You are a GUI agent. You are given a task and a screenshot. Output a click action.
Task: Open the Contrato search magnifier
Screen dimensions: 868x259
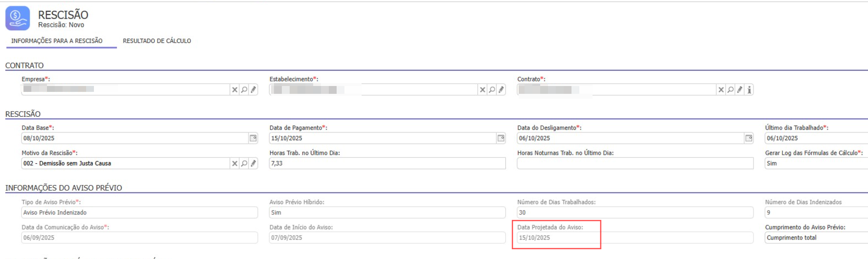[x=730, y=90]
